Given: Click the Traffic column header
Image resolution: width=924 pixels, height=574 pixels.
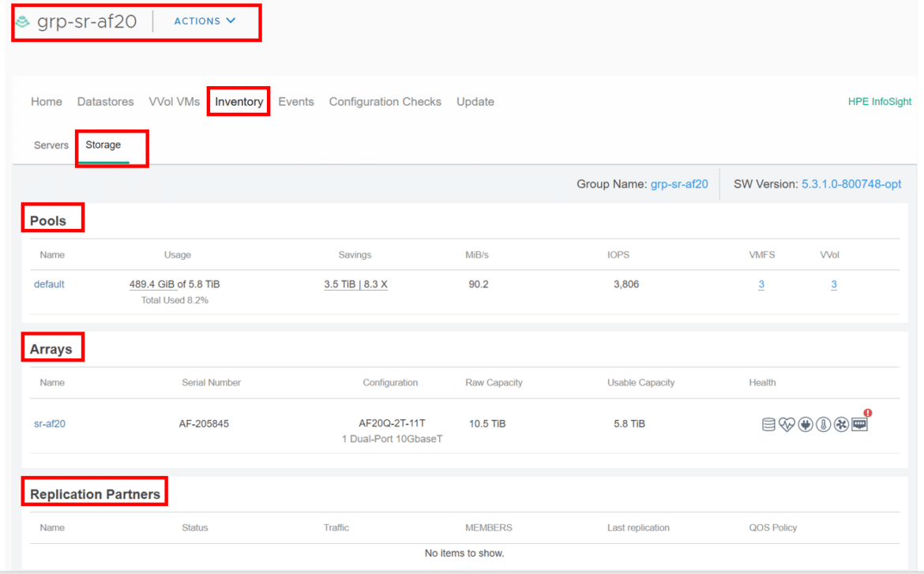Looking at the screenshot, I should pyautogui.click(x=336, y=527).
